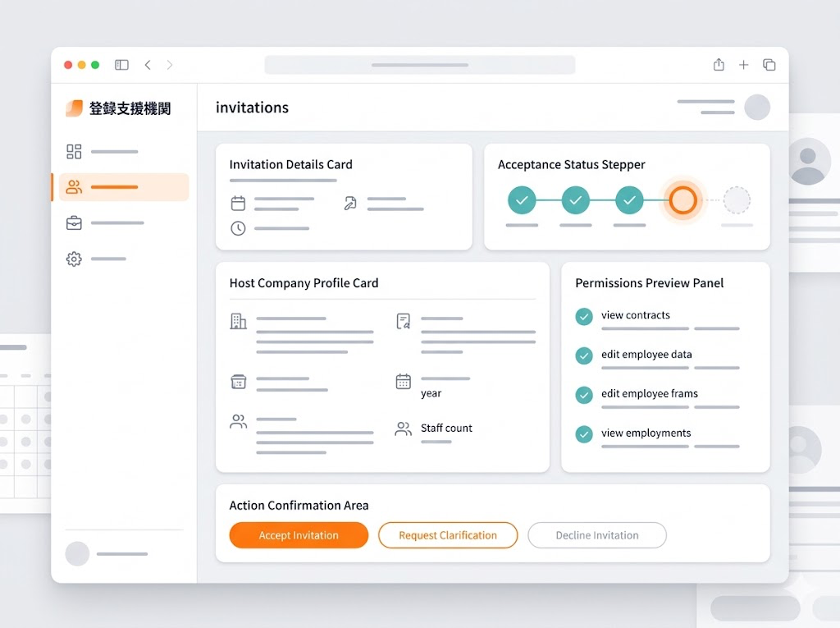Click the calendar icon beside year
Screen dimensions: 840x628
click(404, 381)
